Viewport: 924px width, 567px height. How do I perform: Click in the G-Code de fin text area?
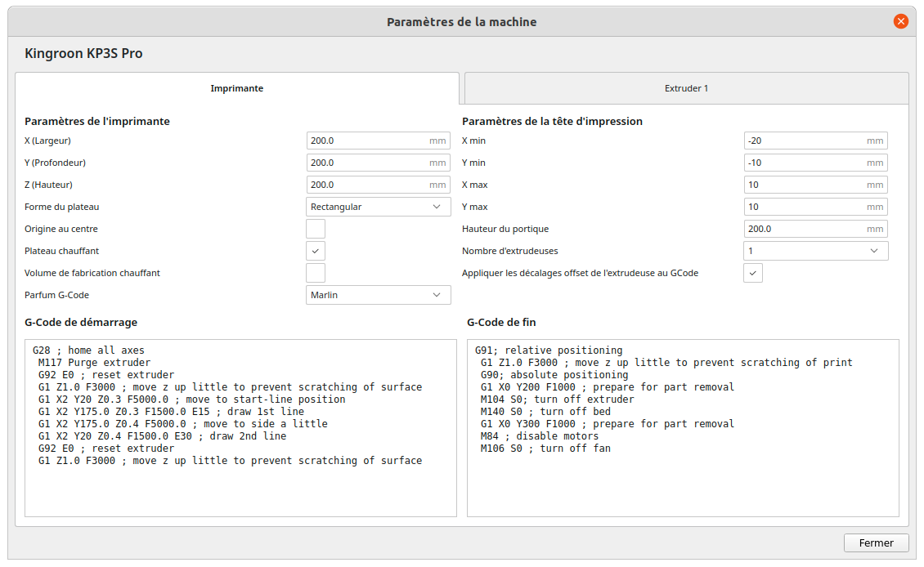[x=683, y=428]
